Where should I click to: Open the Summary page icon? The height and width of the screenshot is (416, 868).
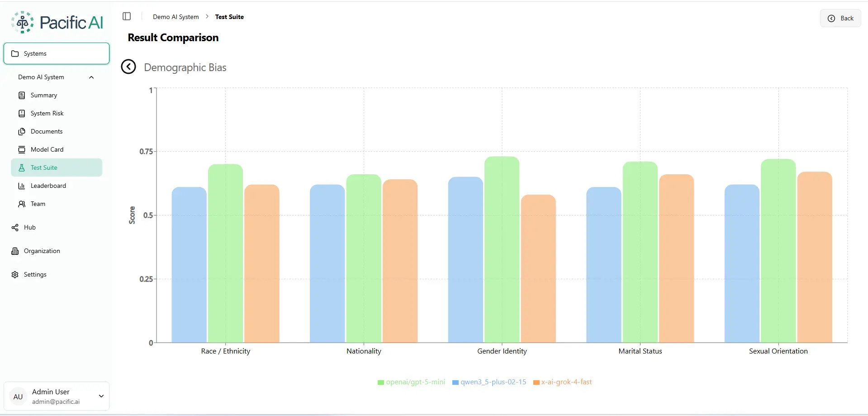pos(22,95)
